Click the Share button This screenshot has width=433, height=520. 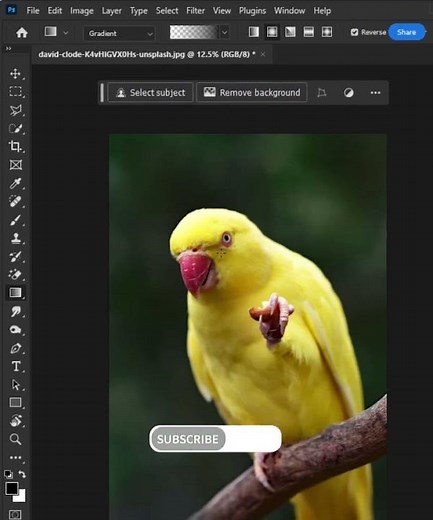pos(407,32)
